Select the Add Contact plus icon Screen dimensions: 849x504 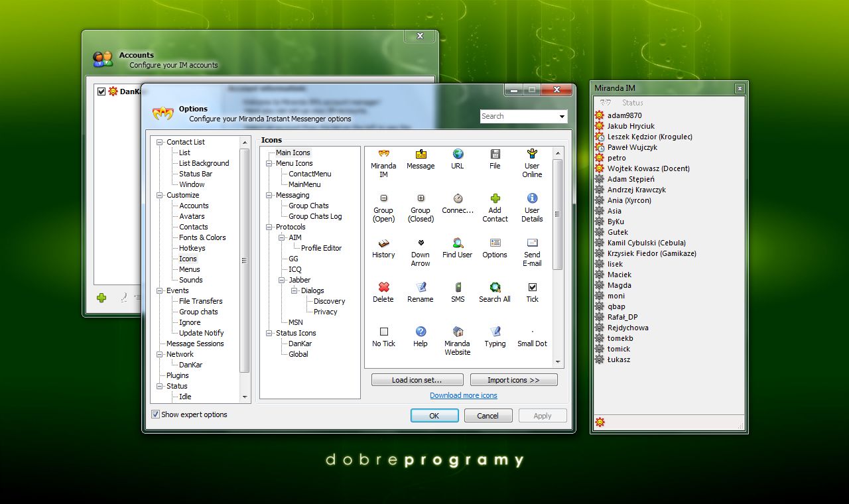point(495,198)
